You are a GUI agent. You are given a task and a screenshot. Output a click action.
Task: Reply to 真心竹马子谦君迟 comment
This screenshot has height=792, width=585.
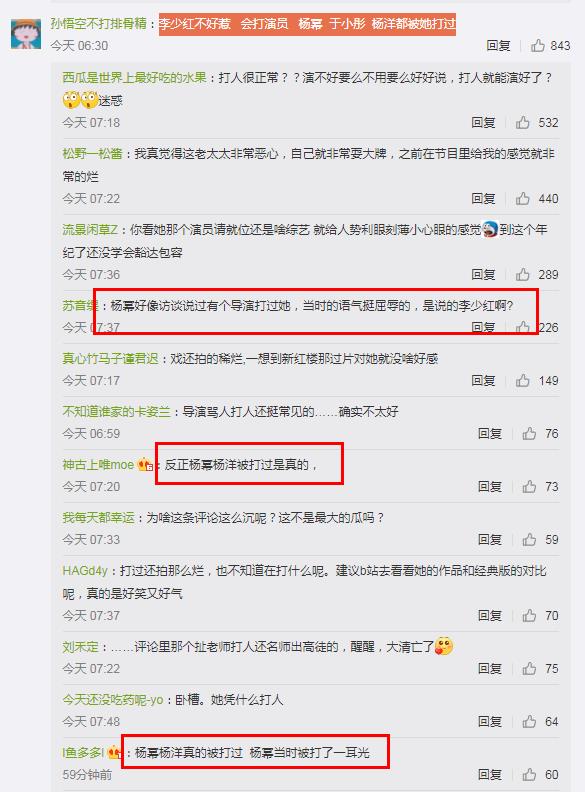(483, 380)
